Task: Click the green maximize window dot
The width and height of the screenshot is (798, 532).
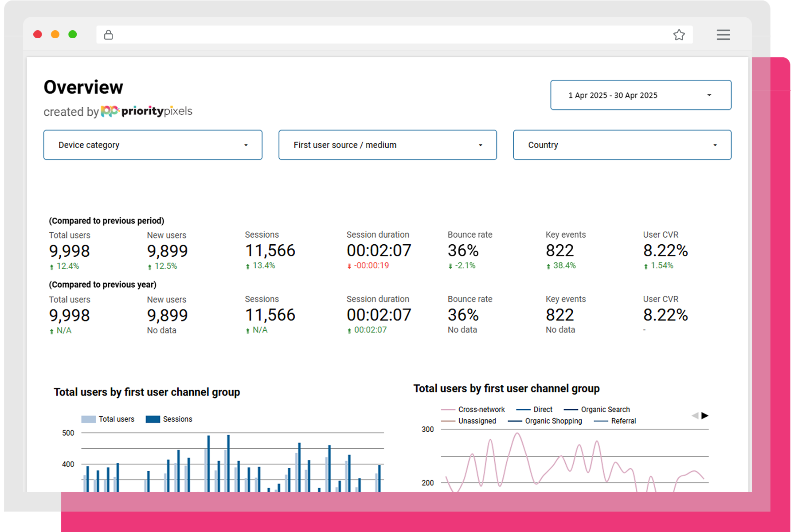Action: [x=73, y=35]
